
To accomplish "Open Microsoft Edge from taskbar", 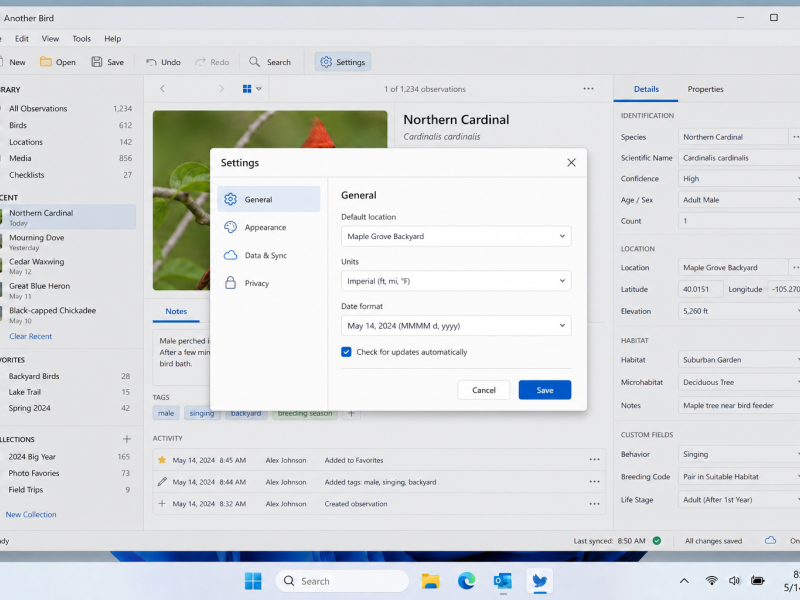I will [x=466, y=581].
